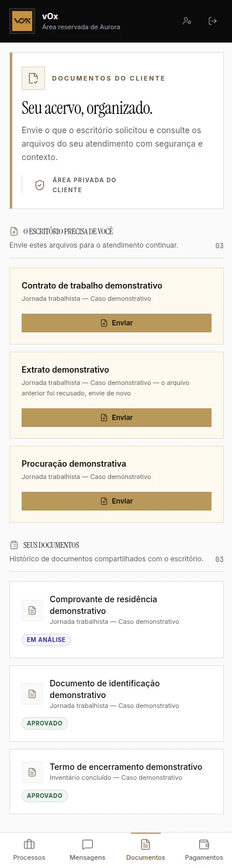Open the user profile icon in the header
This screenshot has height=868, width=232.
click(x=186, y=21)
